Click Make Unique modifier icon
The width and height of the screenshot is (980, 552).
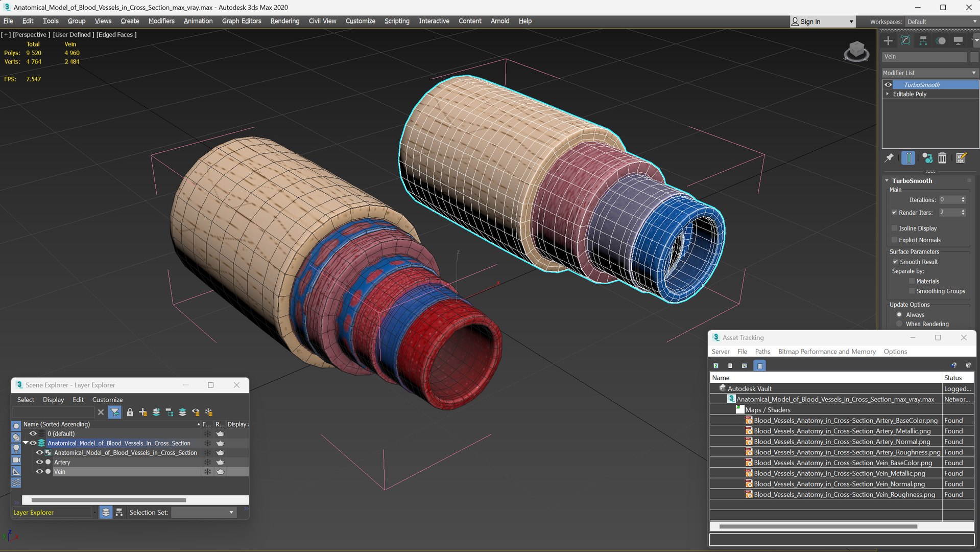coord(927,158)
